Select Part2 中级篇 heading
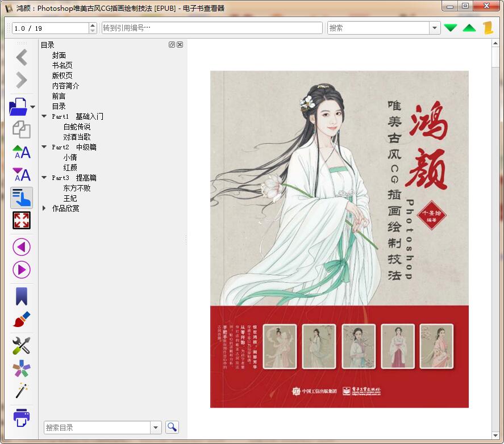This screenshot has width=504, height=444. pyautogui.click(x=74, y=147)
